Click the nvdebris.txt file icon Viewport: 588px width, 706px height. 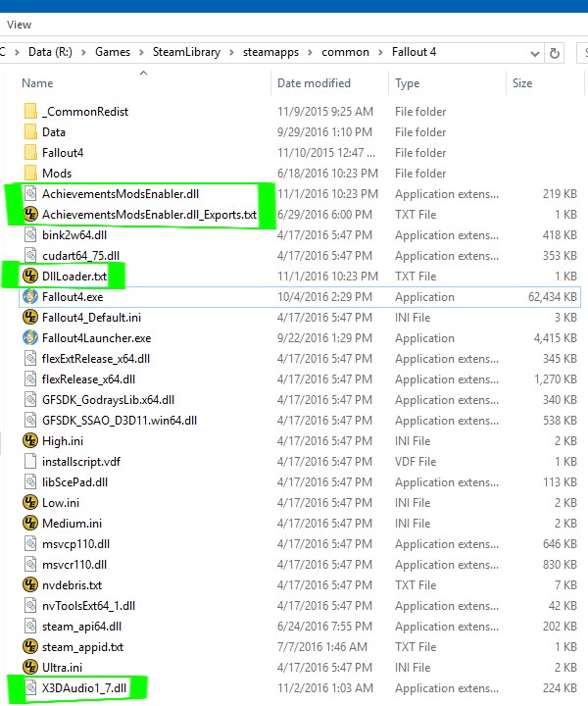pos(30,584)
